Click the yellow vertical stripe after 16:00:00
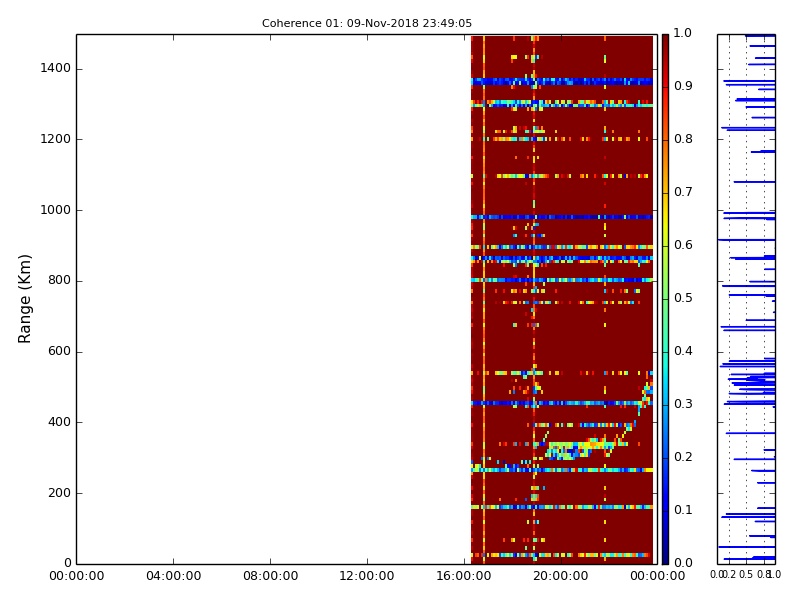800x600 pixels. pyautogui.click(x=484, y=299)
